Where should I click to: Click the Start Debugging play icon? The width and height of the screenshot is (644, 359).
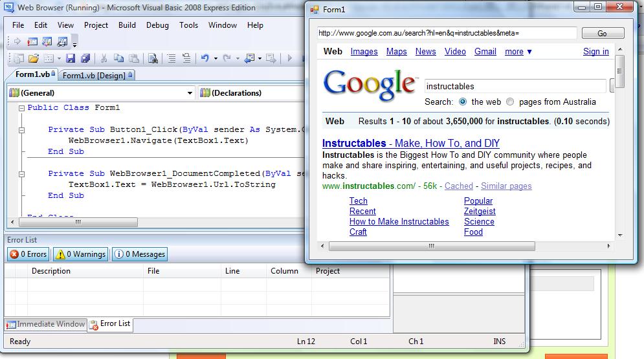point(289,58)
